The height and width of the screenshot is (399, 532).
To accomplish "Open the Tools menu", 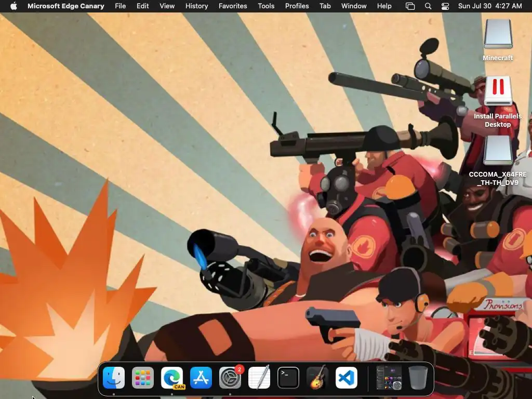I will tap(266, 6).
